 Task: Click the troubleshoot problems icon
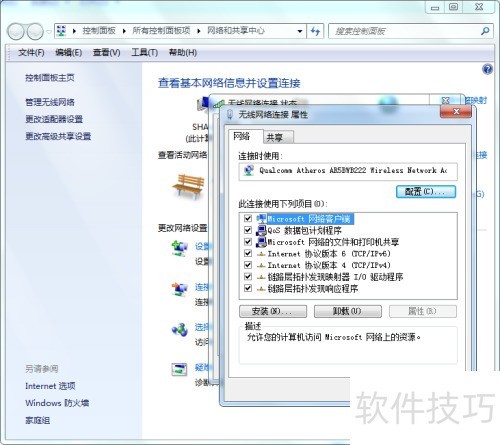tap(179, 369)
